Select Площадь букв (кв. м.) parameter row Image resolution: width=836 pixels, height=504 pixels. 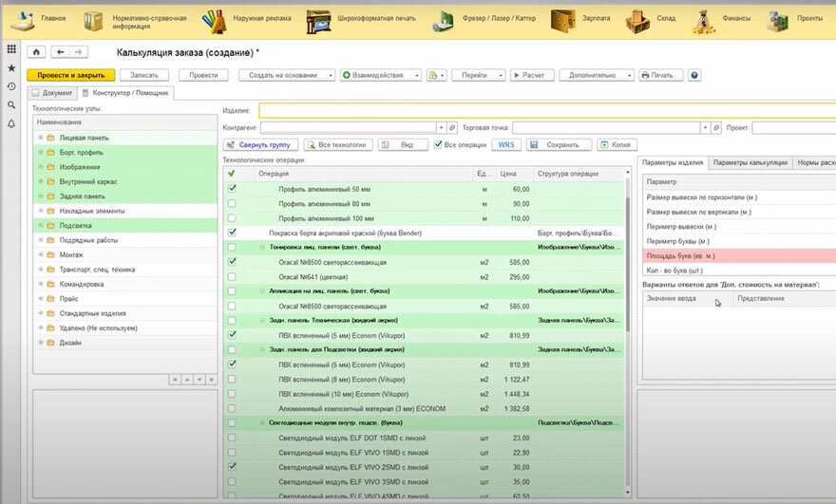(x=739, y=255)
